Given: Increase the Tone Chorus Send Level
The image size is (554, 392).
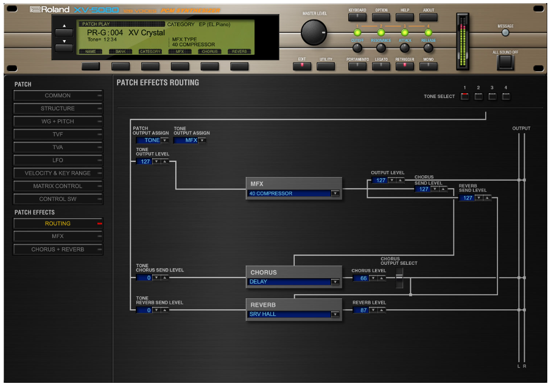Looking at the screenshot, I should tap(164, 278).
